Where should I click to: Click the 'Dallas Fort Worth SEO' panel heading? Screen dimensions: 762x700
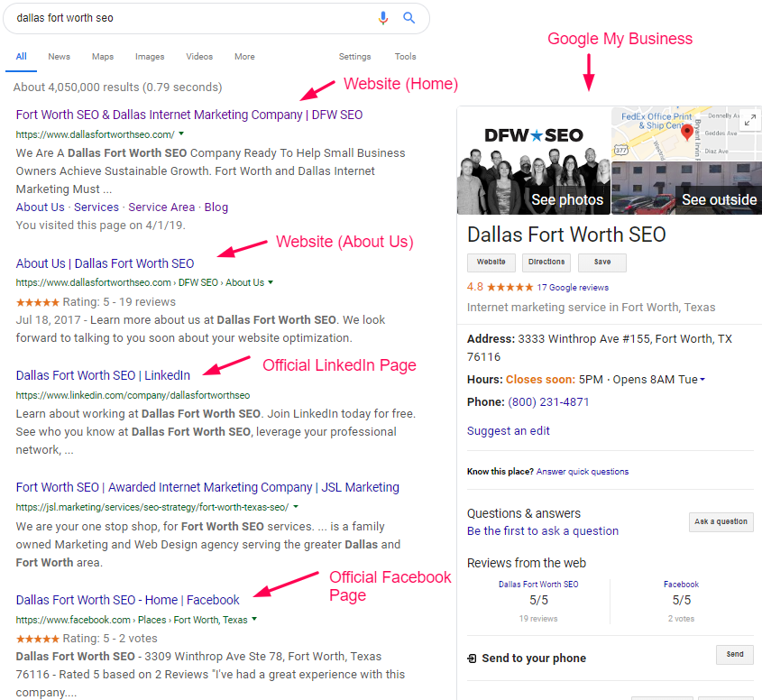point(566,235)
